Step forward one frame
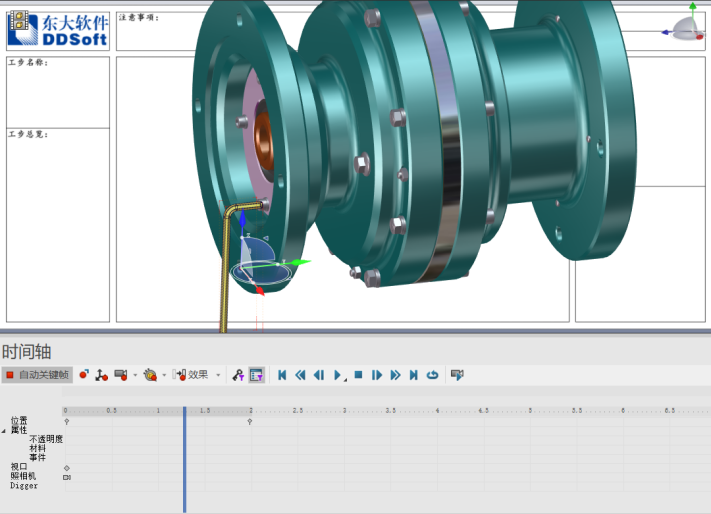 376,375
